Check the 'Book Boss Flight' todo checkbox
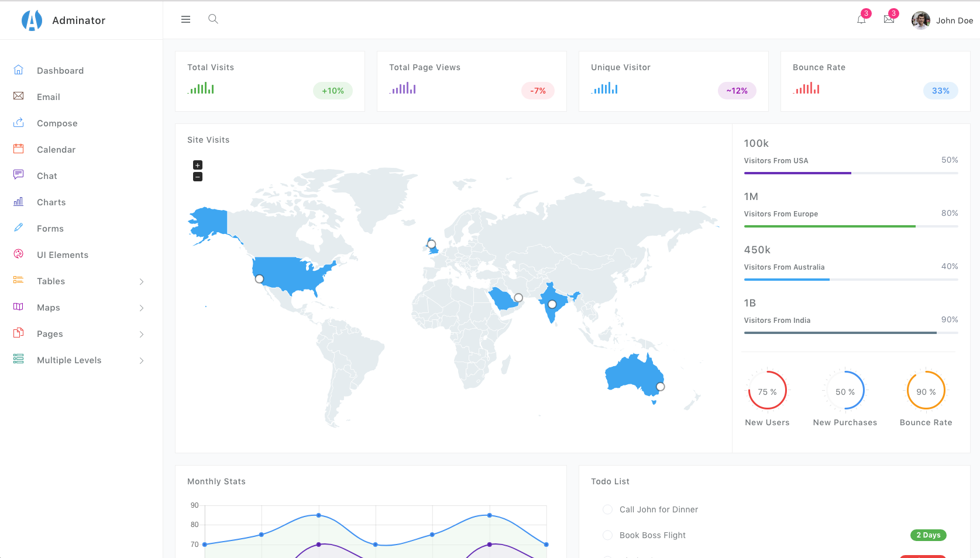The height and width of the screenshot is (558, 980). pos(607,535)
